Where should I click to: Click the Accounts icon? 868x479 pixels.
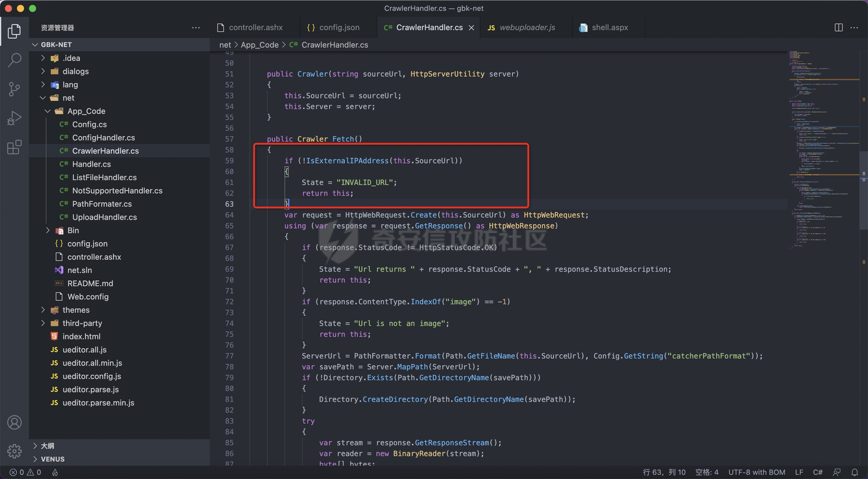pos(14,422)
